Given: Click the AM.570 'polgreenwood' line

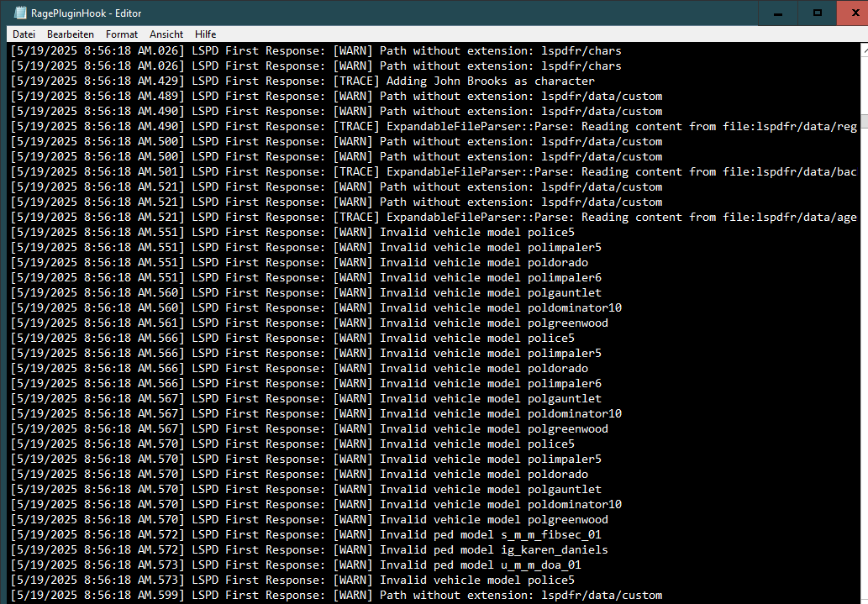Looking at the screenshot, I should [x=309, y=519].
